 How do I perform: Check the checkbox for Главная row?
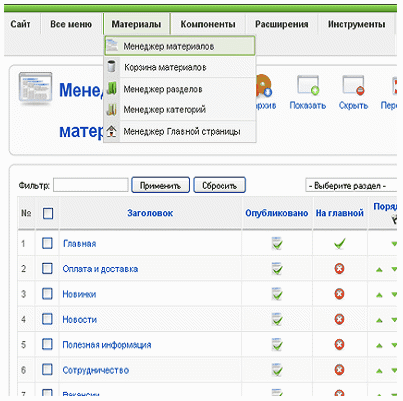(x=47, y=243)
